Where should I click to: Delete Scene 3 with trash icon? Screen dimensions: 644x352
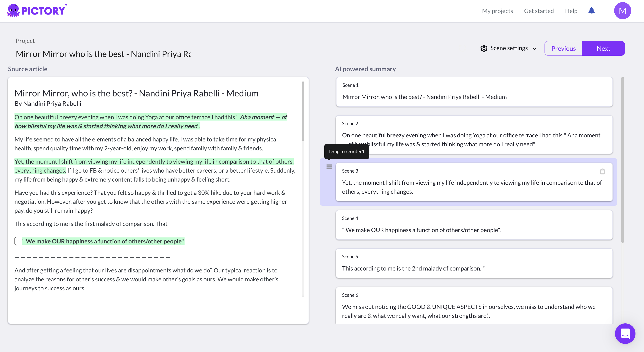(602, 172)
